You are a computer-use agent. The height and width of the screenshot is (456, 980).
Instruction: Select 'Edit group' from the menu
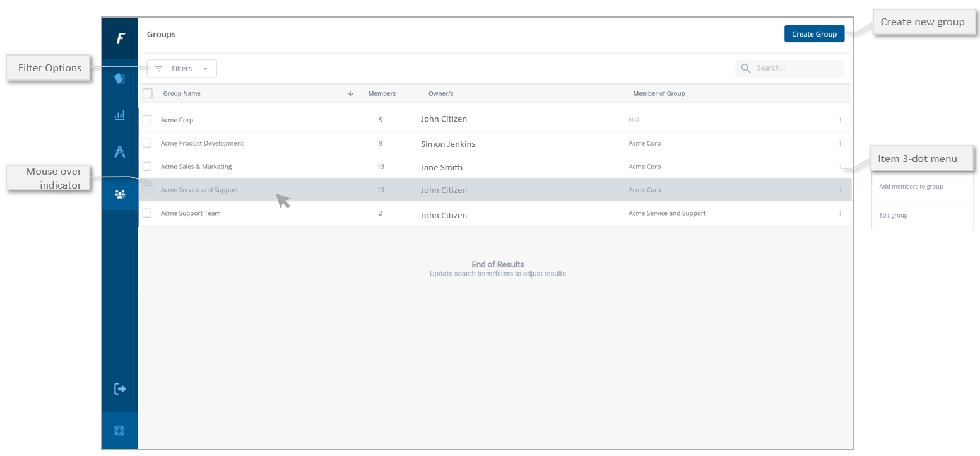point(894,216)
